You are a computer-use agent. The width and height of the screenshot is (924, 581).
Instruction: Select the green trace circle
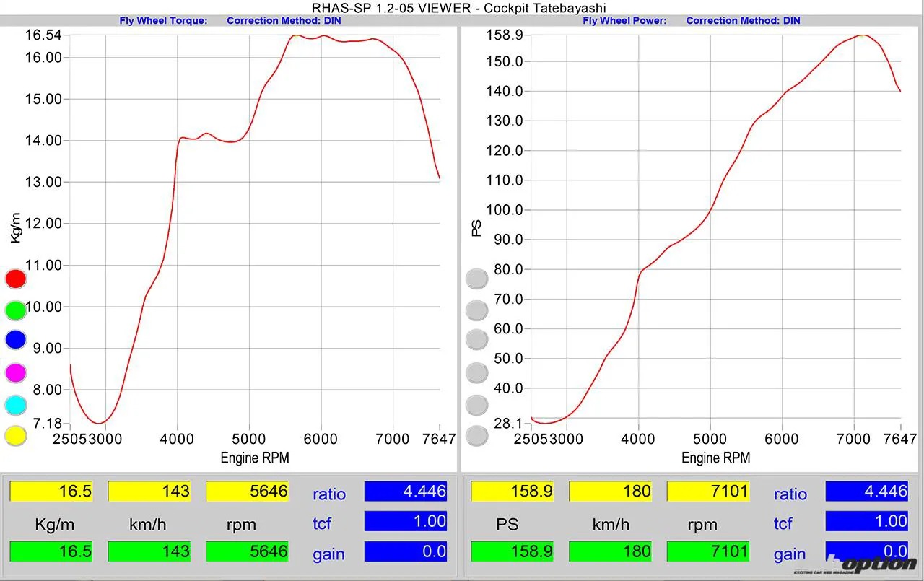pos(15,310)
